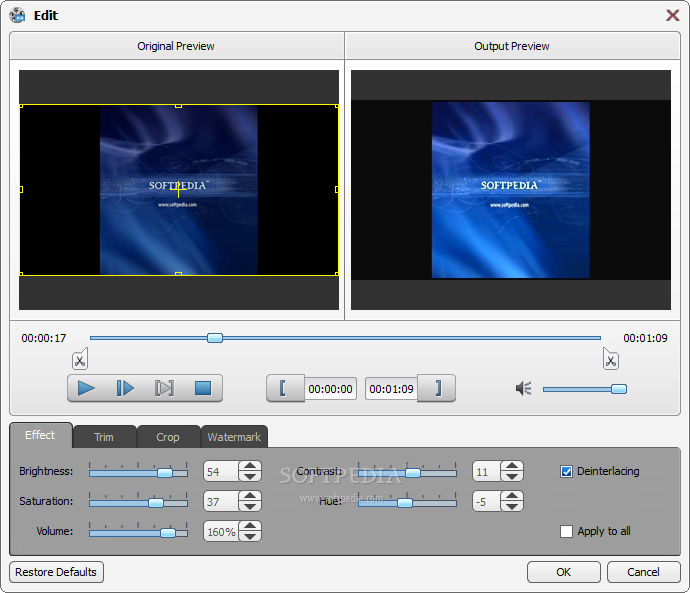Screen dimensions: 690x593
Task: Mute audio using the speaker icon
Action: (524, 388)
